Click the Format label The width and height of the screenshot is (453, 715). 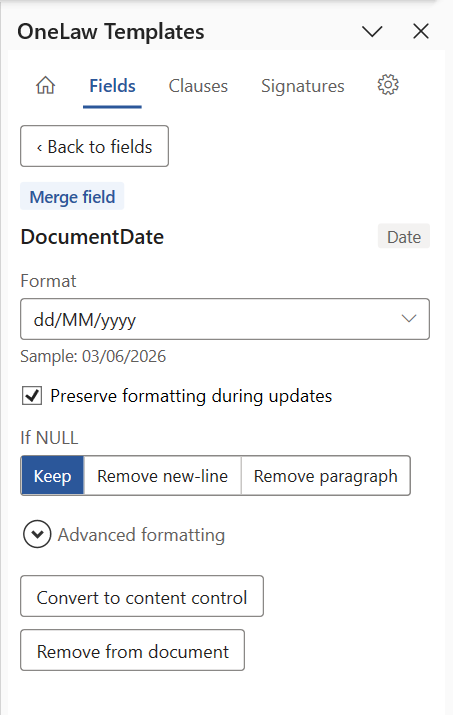[x=48, y=281]
